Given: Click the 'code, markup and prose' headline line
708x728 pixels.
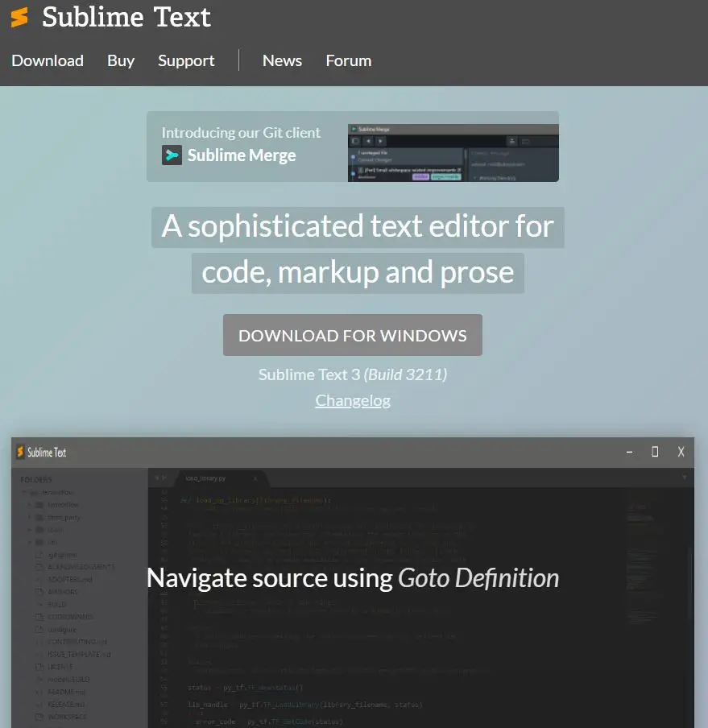Looking at the screenshot, I should coord(358,273).
